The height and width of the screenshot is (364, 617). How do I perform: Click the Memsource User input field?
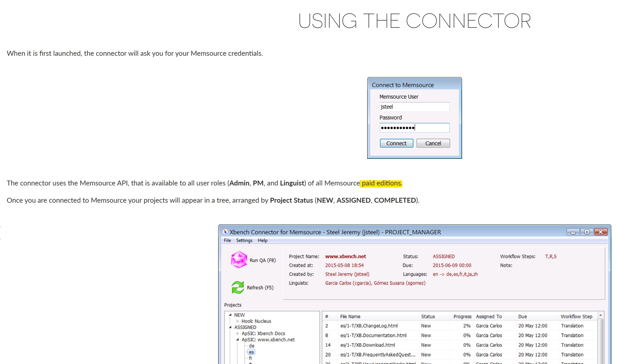[x=414, y=107]
